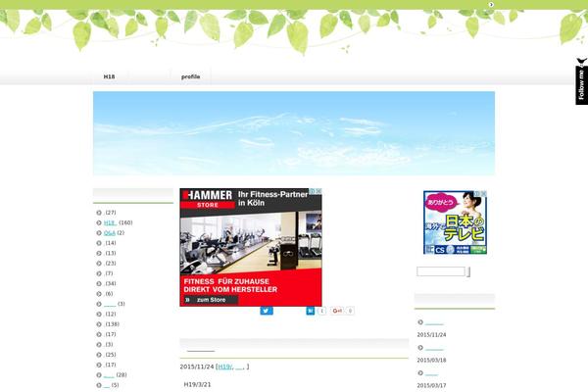Click the bullet icon beside the (138) category
This screenshot has width=588, height=392.
pos(99,324)
